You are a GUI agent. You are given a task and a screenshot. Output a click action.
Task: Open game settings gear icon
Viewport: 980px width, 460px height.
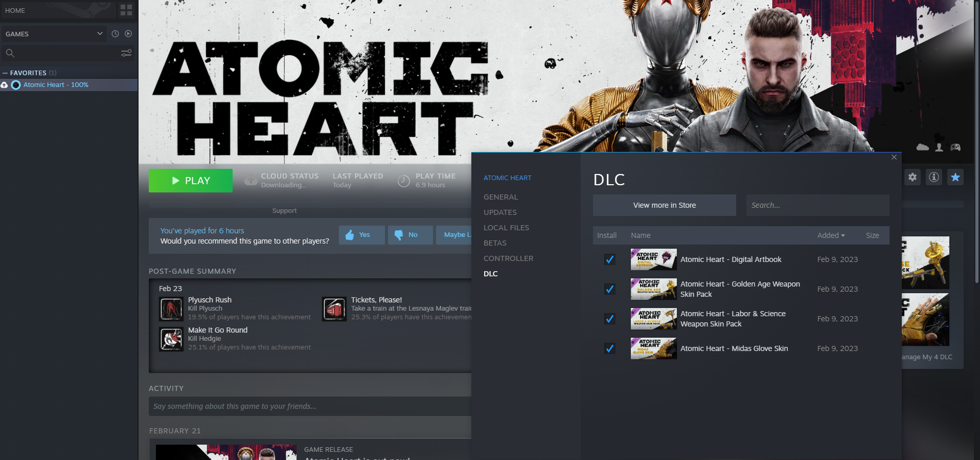pyautogui.click(x=913, y=177)
